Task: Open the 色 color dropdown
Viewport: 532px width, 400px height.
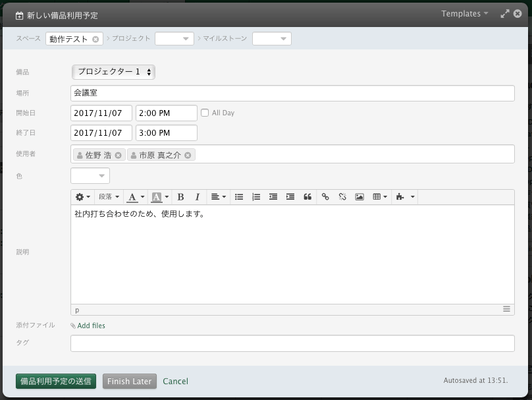Action: click(x=90, y=175)
